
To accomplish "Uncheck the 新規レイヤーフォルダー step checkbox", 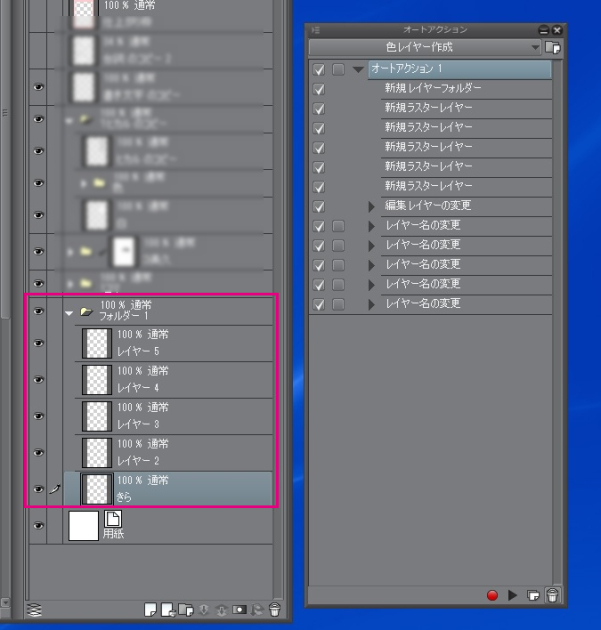I will (319, 89).
